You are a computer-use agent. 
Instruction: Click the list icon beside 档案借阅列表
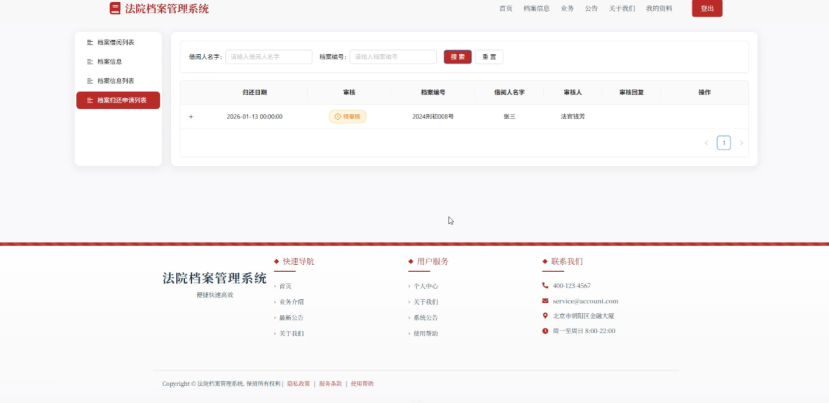(x=90, y=42)
